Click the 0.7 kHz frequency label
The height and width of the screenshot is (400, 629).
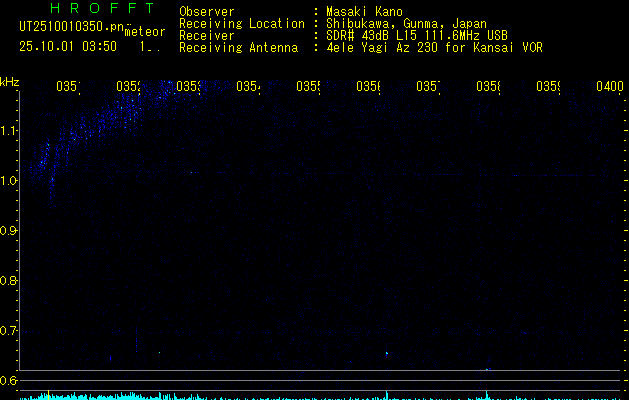click(x=9, y=330)
